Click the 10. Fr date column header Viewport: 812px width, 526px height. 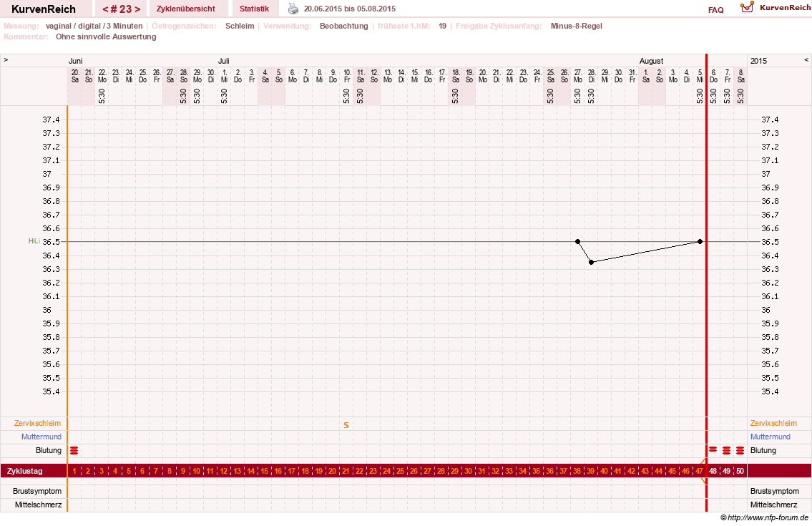click(347, 76)
